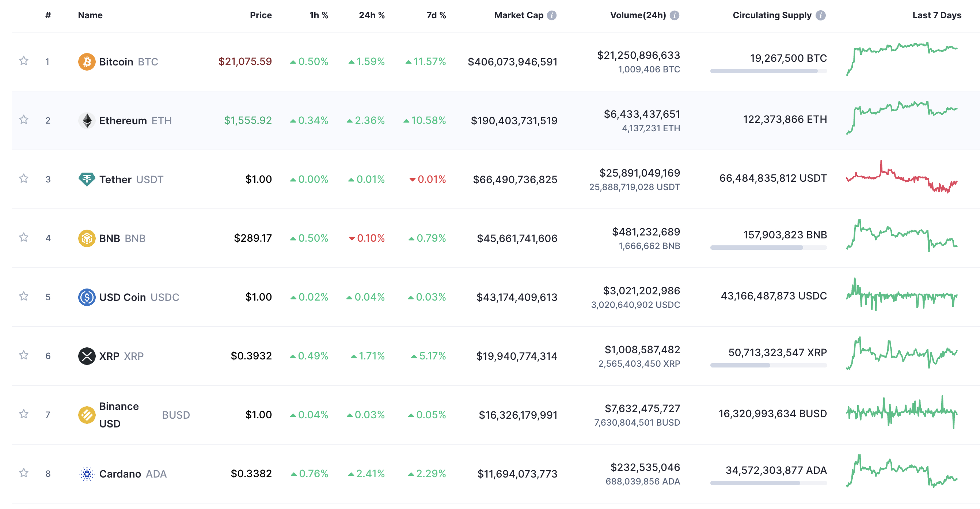Viewport: 980px width, 509px height.
Task: Open Ethereum 7-day price chart
Action: pyautogui.click(x=902, y=118)
